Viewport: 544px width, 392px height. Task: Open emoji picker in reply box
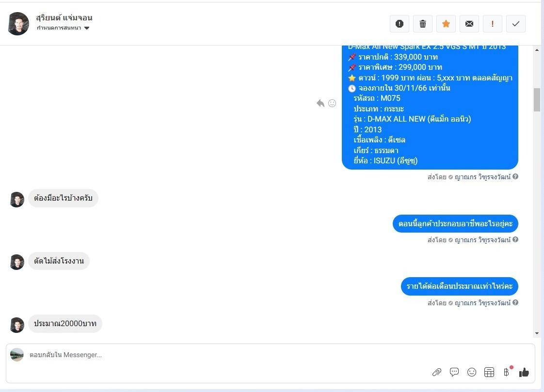[x=471, y=372]
